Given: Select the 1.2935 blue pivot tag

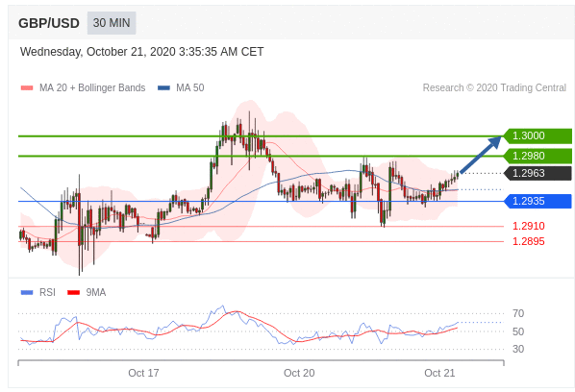Looking at the screenshot, I should pos(537,201).
